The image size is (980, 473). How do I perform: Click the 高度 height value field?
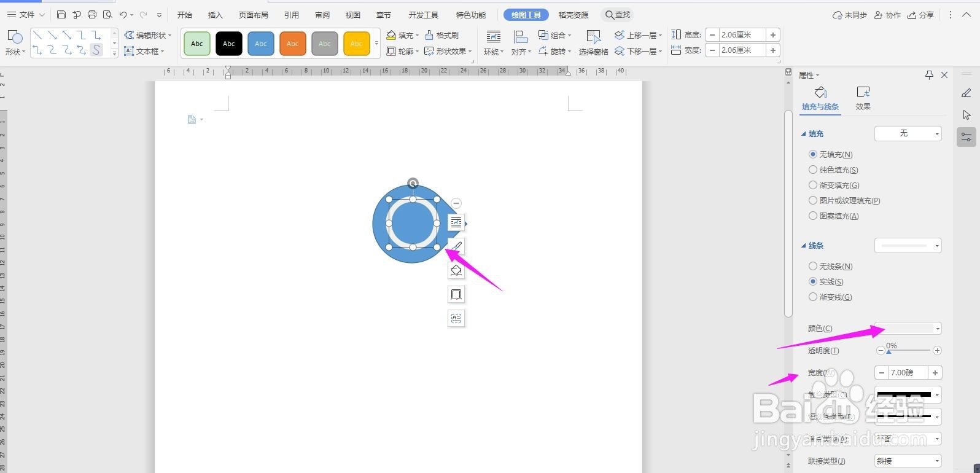(x=742, y=35)
